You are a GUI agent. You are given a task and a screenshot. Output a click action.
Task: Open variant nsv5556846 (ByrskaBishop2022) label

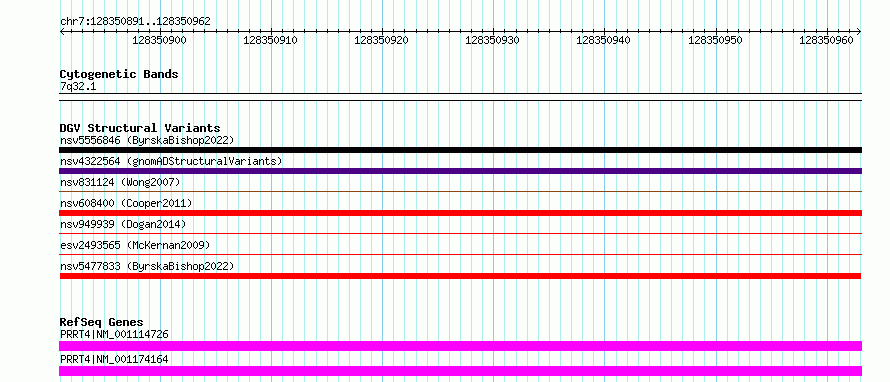(x=147, y=140)
